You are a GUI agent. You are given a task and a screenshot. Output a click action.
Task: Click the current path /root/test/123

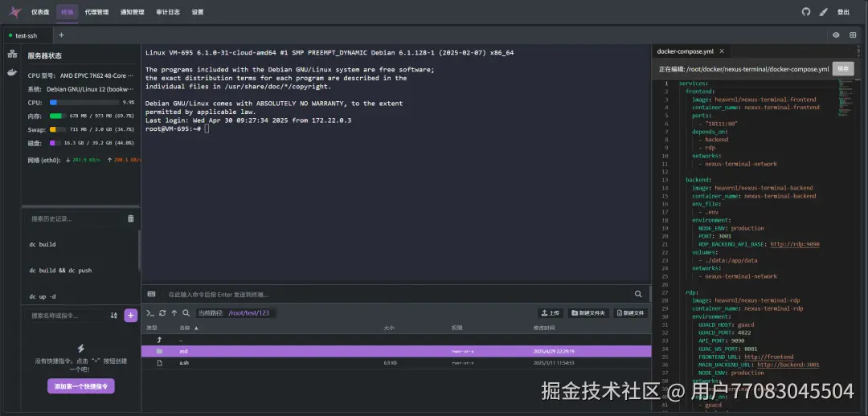coord(248,313)
